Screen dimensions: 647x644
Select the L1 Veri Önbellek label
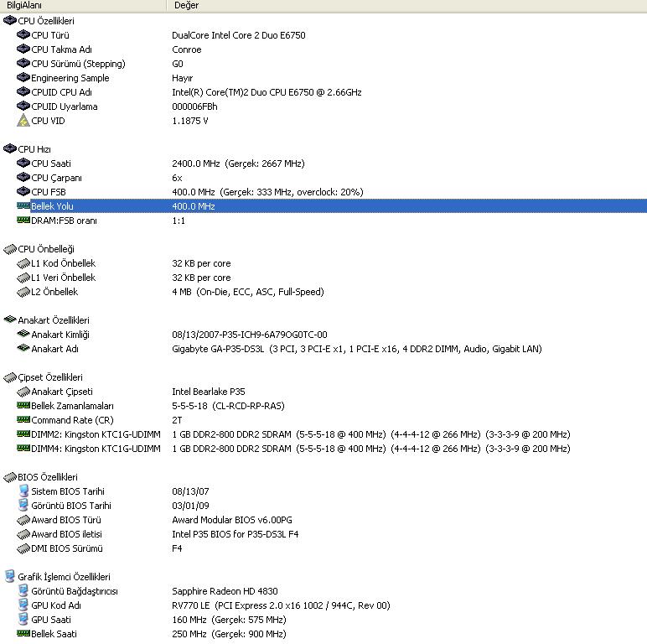point(63,278)
